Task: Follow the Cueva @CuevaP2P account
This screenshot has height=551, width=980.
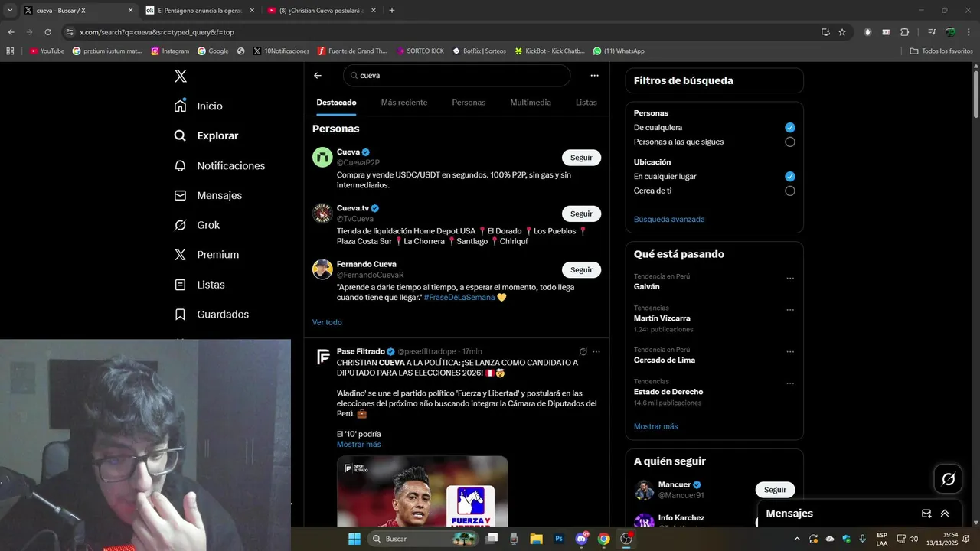Action: [x=581, y=158]
